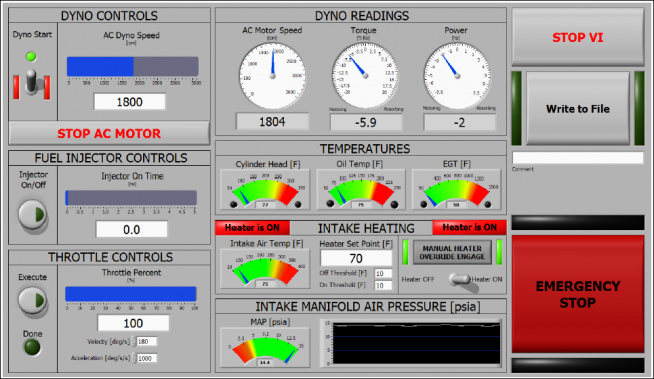Viewport: 654px width, 379px height.
Task: Click the Cylinder Head temperature gauge
Action: tap(265, 190)
